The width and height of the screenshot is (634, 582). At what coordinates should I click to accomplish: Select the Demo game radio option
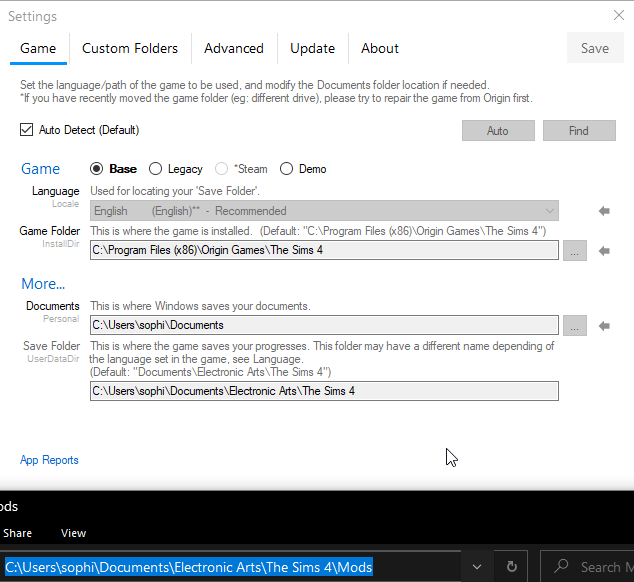(x=286, y=169)
